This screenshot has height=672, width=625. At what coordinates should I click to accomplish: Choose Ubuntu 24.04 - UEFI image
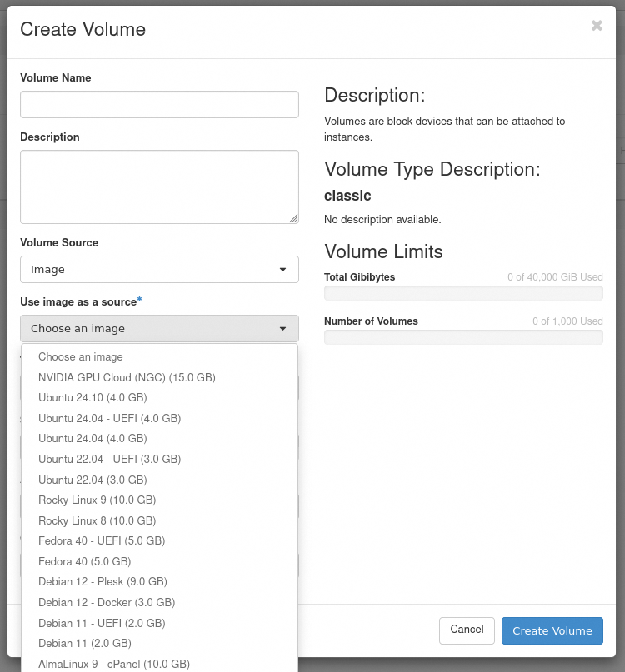point(109,418)
